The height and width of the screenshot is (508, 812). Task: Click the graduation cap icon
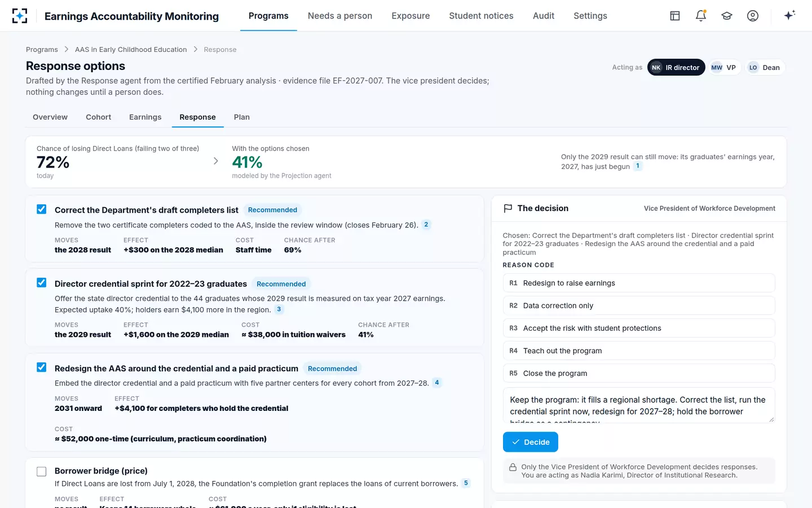[x=727, y=16]
